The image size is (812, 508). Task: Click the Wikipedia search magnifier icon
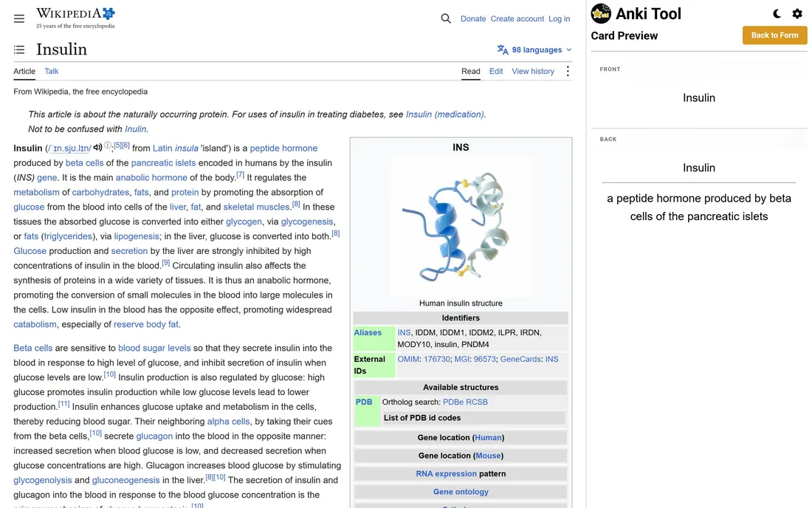point(446,18)
